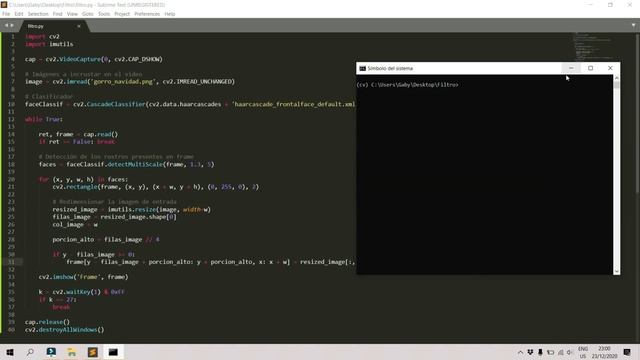640x360 pixels.
Task: Close the Sublime Text window
Action: [630, 4]
